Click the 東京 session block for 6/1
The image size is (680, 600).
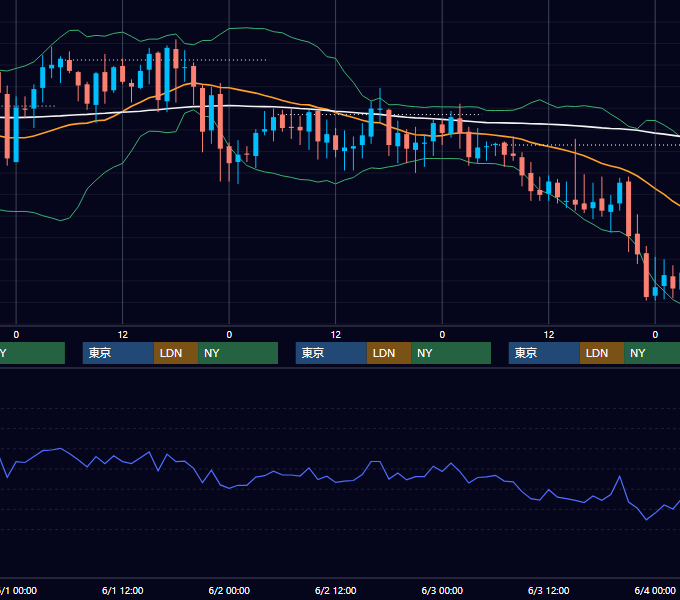[118, 353]
